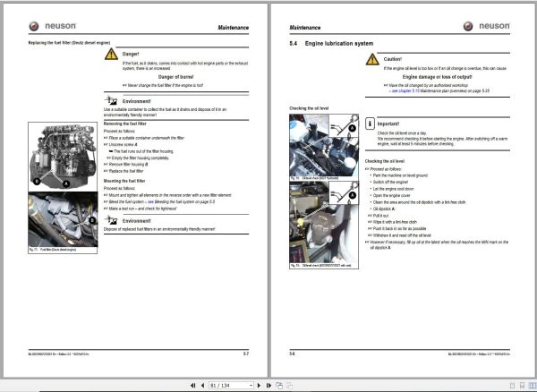Click the page number field showing 81 / 134
This screenshot has width=537, height=392.
pyautogui.click(x=229, y=386)
